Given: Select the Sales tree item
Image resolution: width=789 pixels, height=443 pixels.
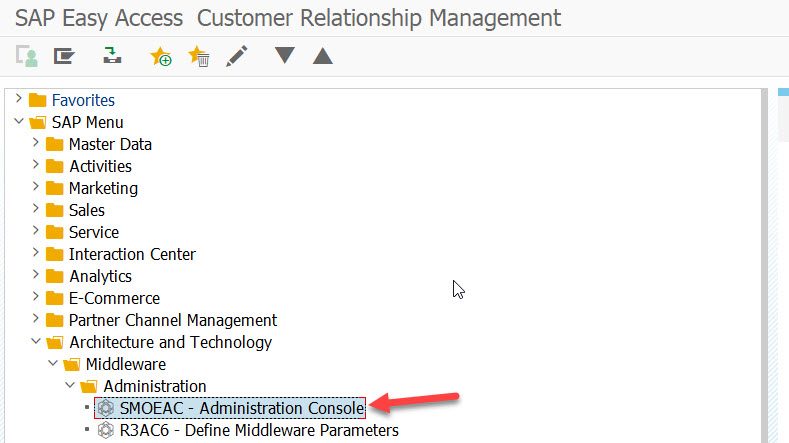Looking at the screenshot, I should 86,210.
